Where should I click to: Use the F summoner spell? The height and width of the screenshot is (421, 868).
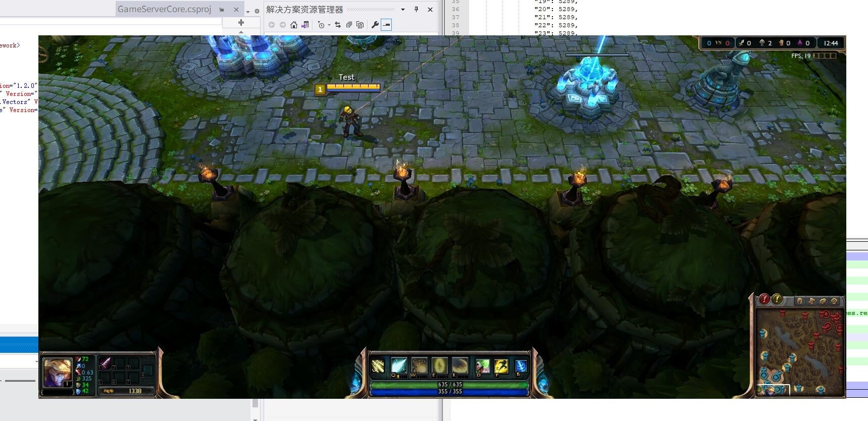[501, 366]
